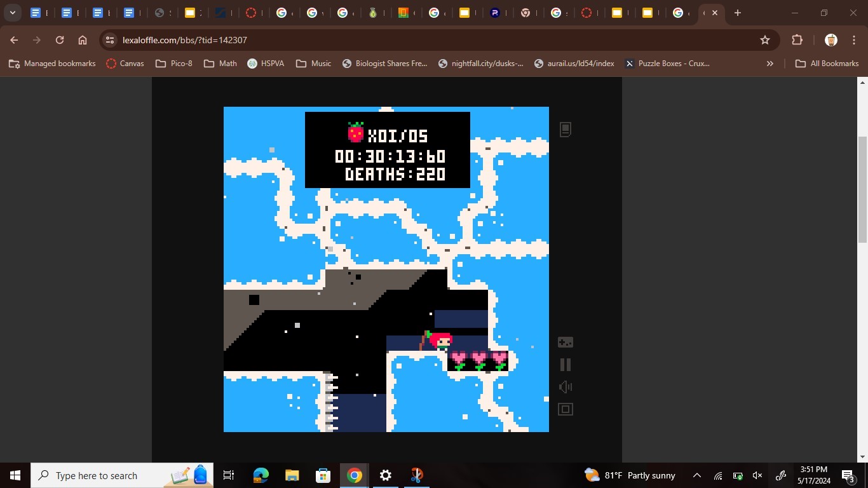Open Microsoft Store from the taskbar
The image size is (868, 488).
click(323, 475)
